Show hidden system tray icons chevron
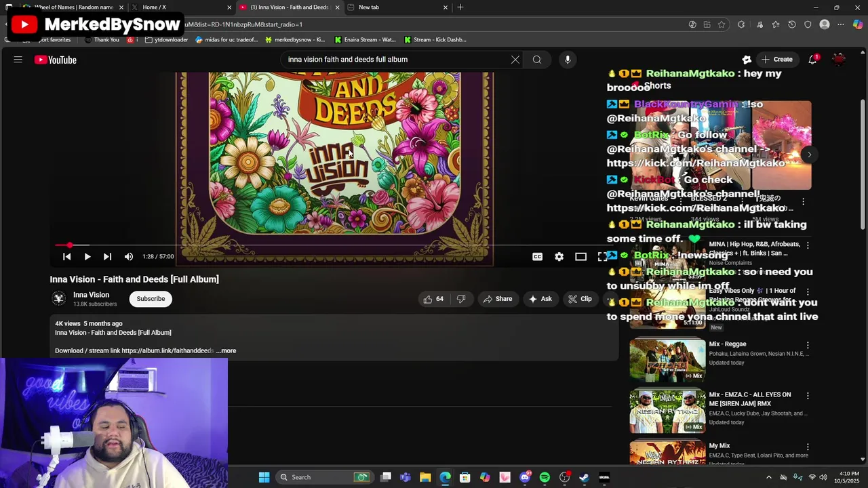 (x=768, y=477)
